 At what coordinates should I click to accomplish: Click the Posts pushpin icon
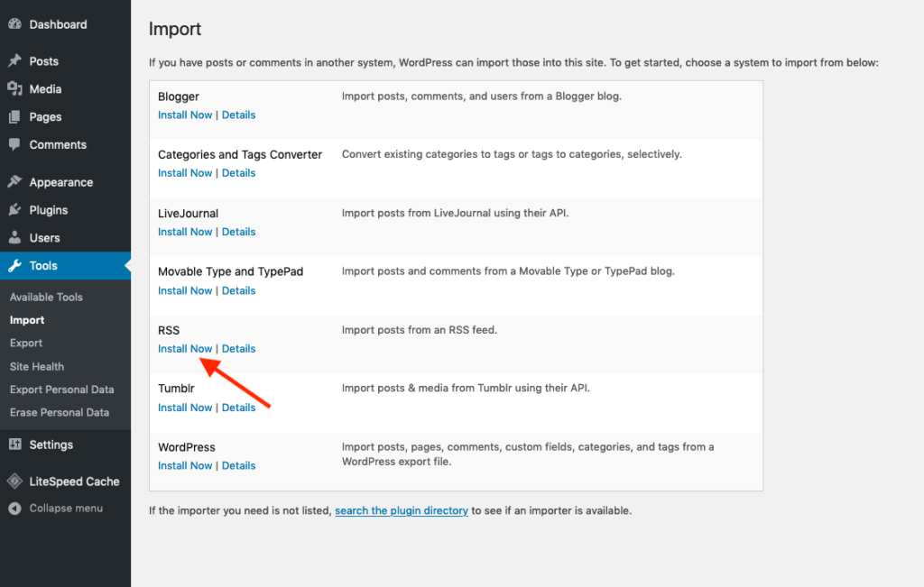coord(14,61)
